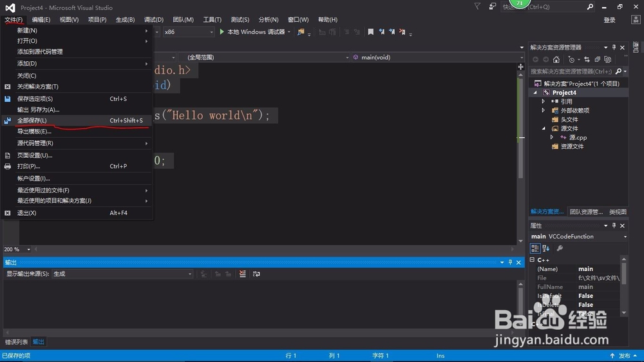Choose 打印(P)... menu item
644x362 pixels.
click(x=77, y=166)
